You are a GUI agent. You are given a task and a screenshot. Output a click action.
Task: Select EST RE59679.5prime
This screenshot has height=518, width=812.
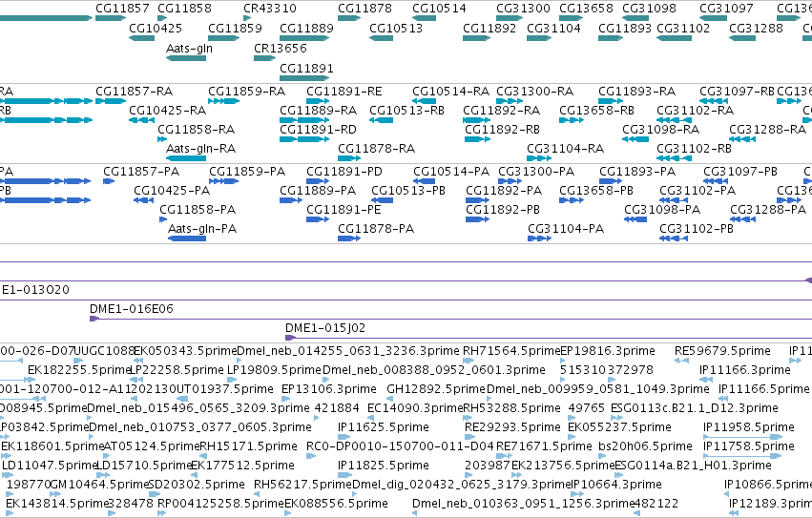click(722, 351)
